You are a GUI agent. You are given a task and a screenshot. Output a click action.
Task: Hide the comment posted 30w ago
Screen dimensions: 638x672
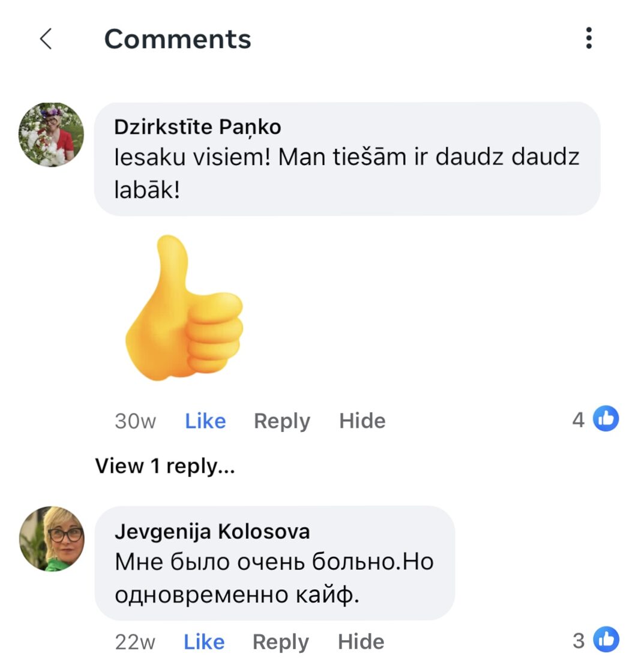362,421
